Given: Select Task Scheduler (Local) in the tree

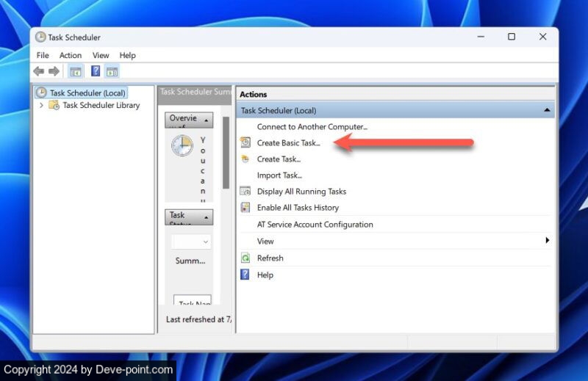Looking at the screenshot, I should [87, 92].
